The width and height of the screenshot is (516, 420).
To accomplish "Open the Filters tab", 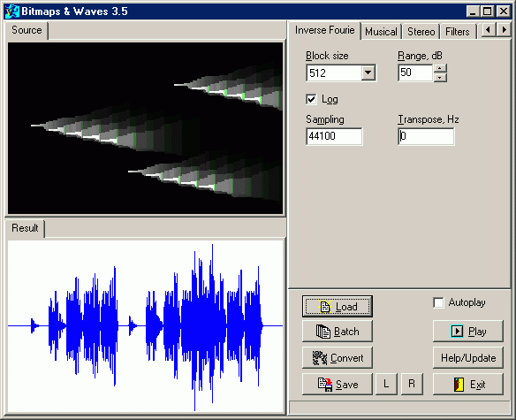I will click(458, 32).
